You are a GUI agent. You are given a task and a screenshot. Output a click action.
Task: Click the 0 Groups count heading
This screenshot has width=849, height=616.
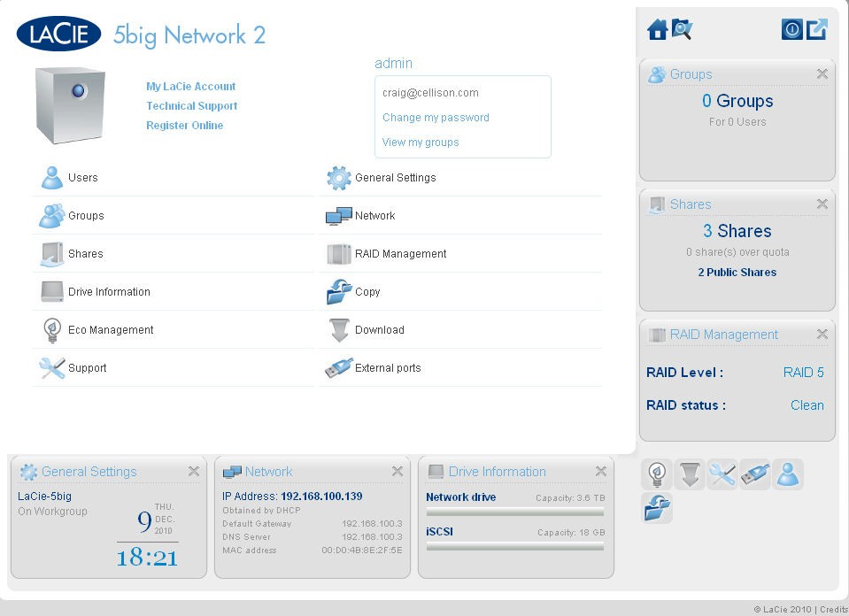737,101
